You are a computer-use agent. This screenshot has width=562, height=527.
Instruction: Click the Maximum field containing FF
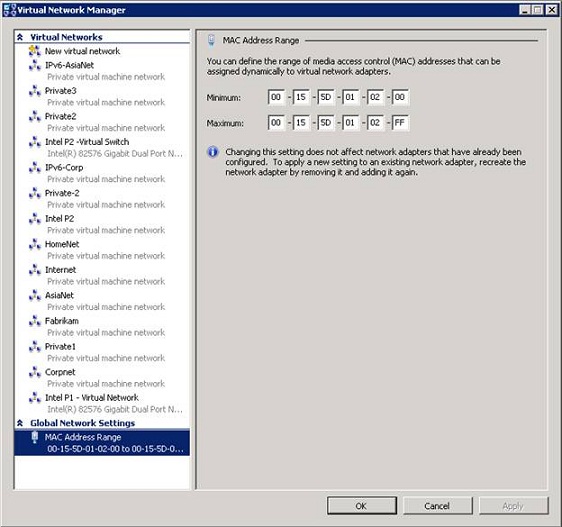point(400,123)
